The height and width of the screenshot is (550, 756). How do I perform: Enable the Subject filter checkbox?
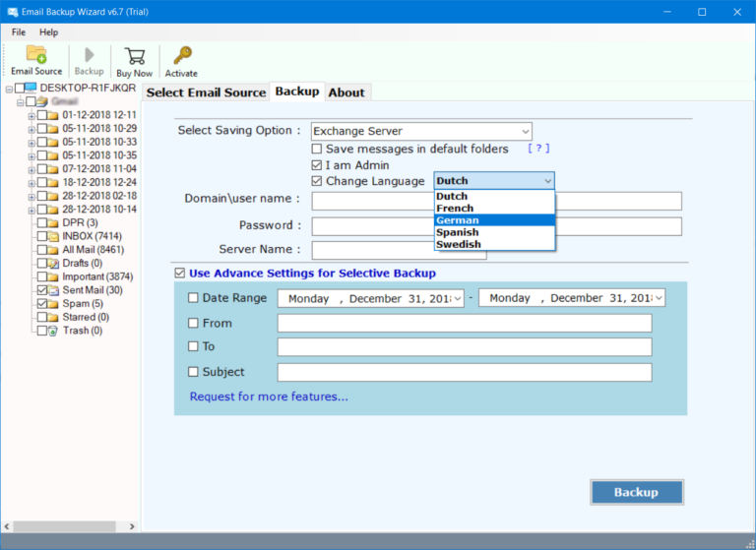(193, 372)
